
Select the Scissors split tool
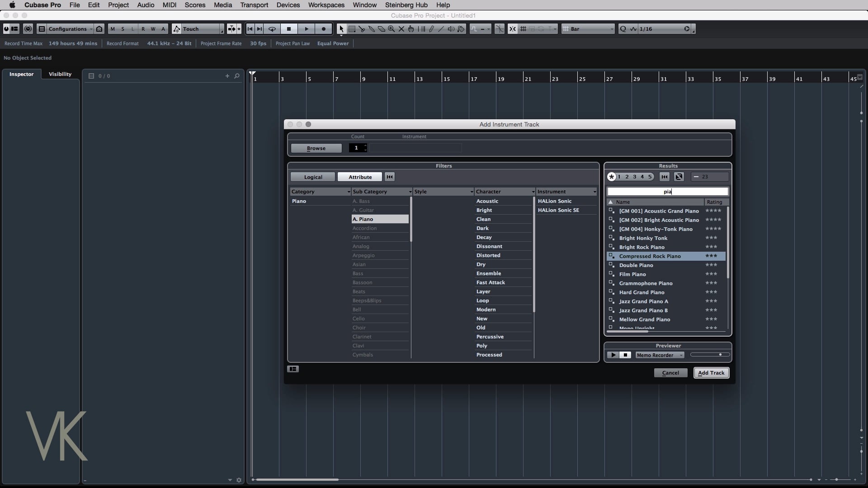click(x=362, y=29)
